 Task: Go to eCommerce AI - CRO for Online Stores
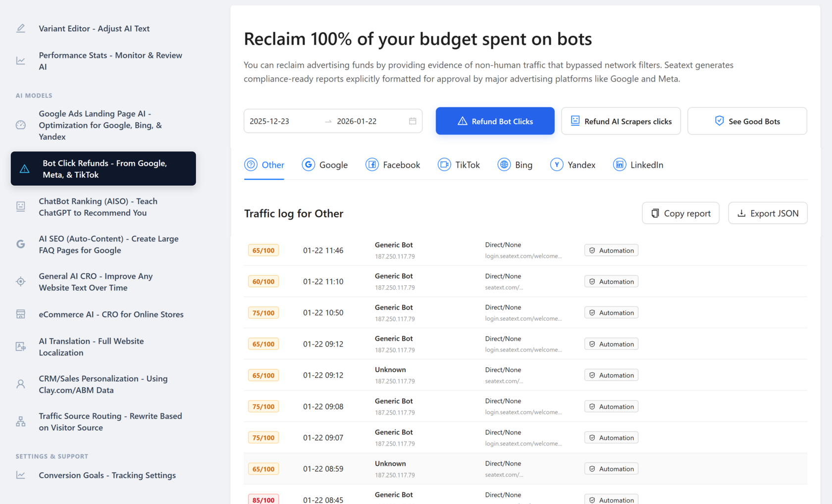point(103,314)
